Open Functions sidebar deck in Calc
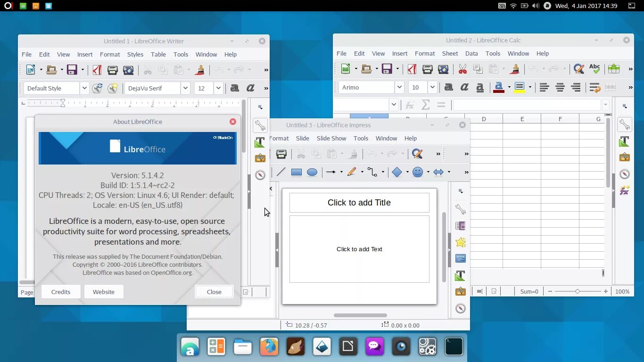644x362 pixels. pyautogui.click(x=625, y=190)
